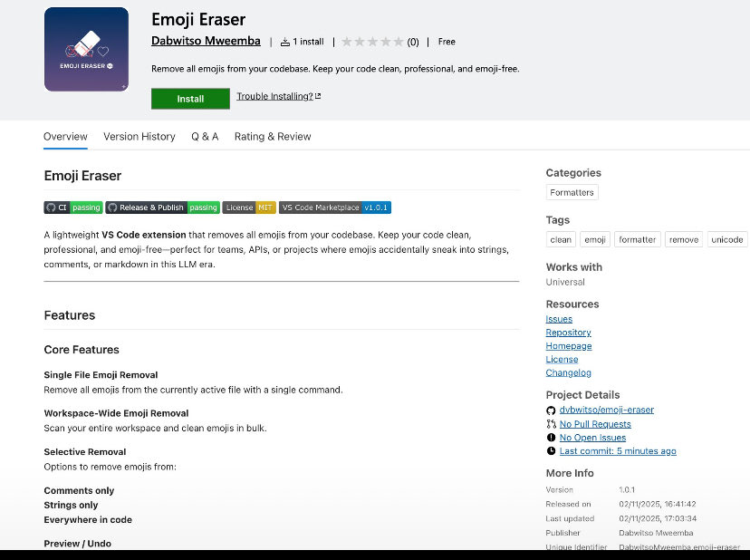This screenshot has width=750, height=560.
Task: Select the Formatters category chip
Action: 572,192
